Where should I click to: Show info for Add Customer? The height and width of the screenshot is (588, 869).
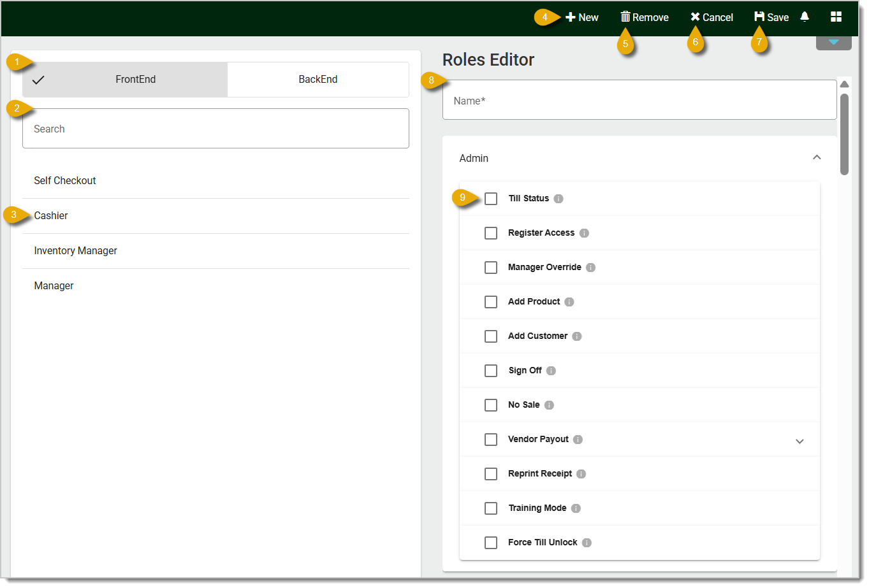click(x=577, y=336)
